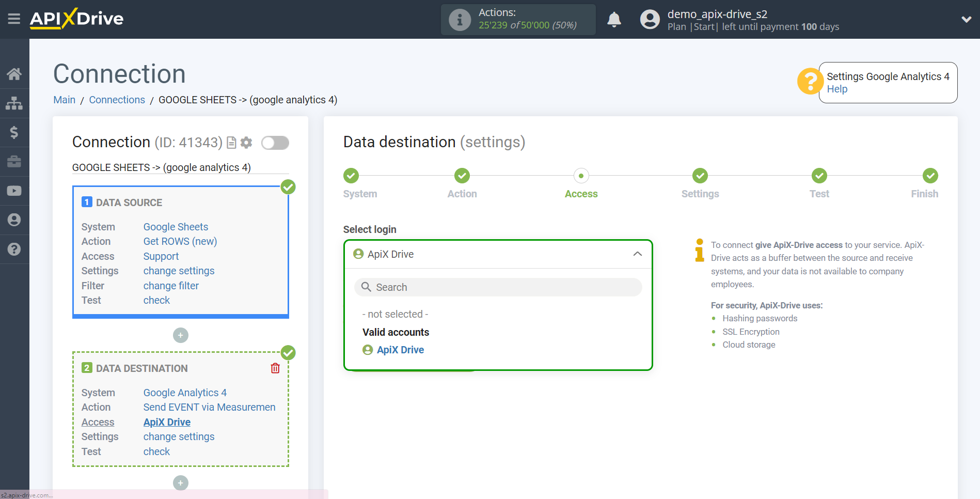Click the user profile icon in sidebar
This screenshot has width=980, height=499.
click(14, 220)
